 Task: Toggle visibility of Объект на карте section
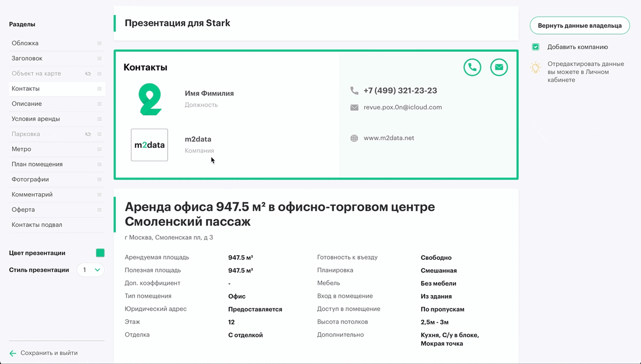click(x=87, y=74)
